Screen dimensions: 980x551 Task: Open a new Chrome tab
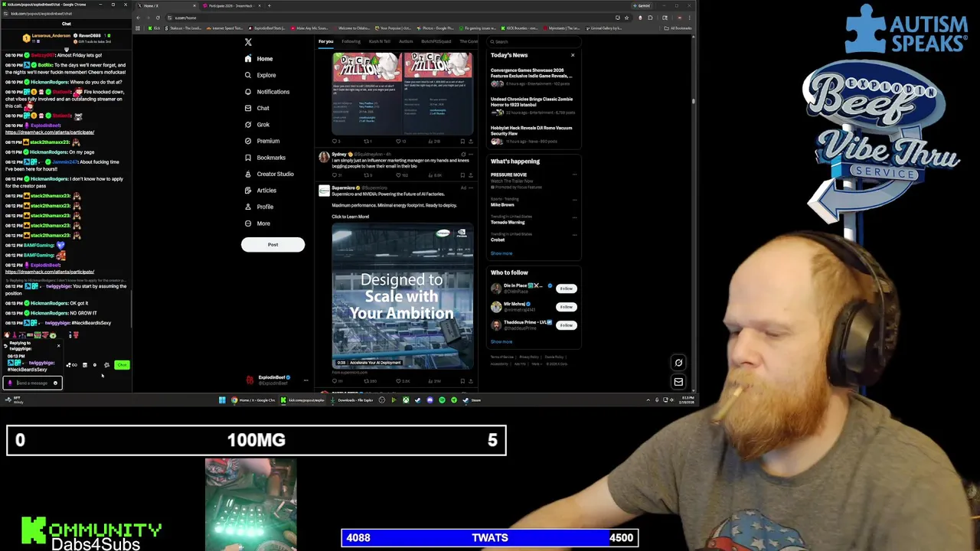pyautogui.click(x=269, y=5)
